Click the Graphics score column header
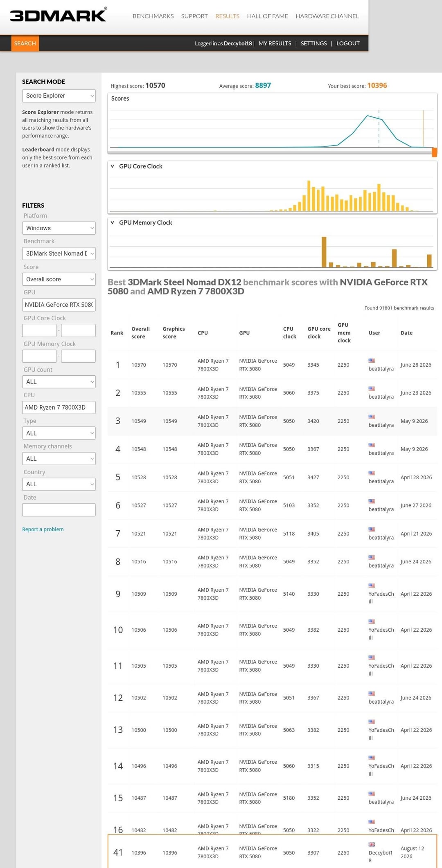This screenshot has height=868, width=442. pyautogui.click(x=174, y=333)
